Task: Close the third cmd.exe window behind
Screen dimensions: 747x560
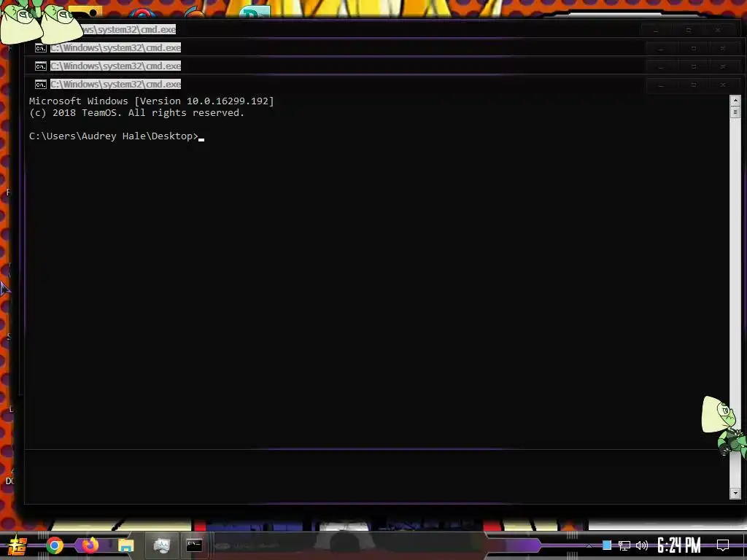Action: 723,48
